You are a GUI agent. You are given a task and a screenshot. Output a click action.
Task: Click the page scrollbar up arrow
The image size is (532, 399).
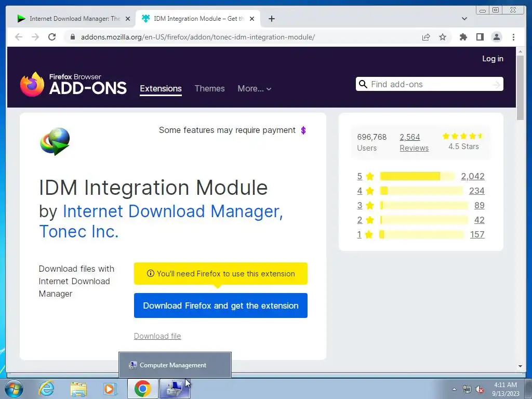click(520, 51)
